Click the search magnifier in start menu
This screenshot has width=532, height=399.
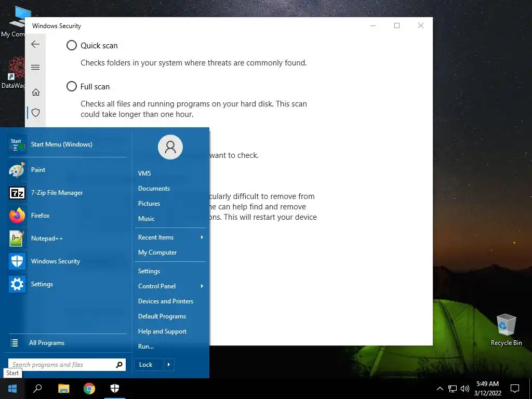click(119, 365)
